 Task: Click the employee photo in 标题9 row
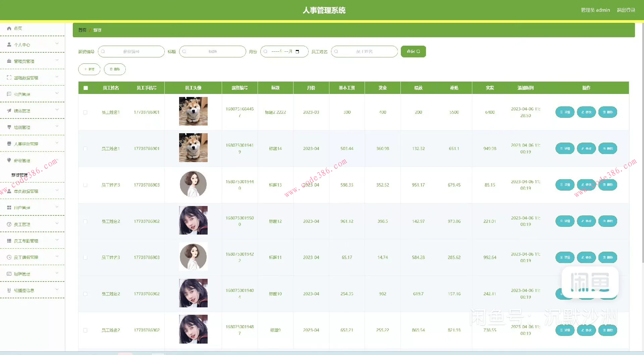(193, 329)
